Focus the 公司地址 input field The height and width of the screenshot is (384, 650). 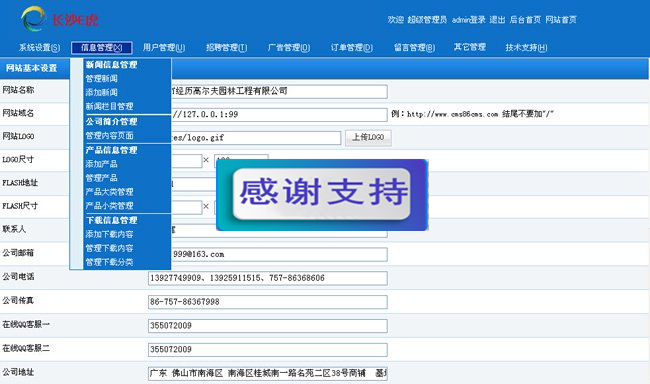268,374
